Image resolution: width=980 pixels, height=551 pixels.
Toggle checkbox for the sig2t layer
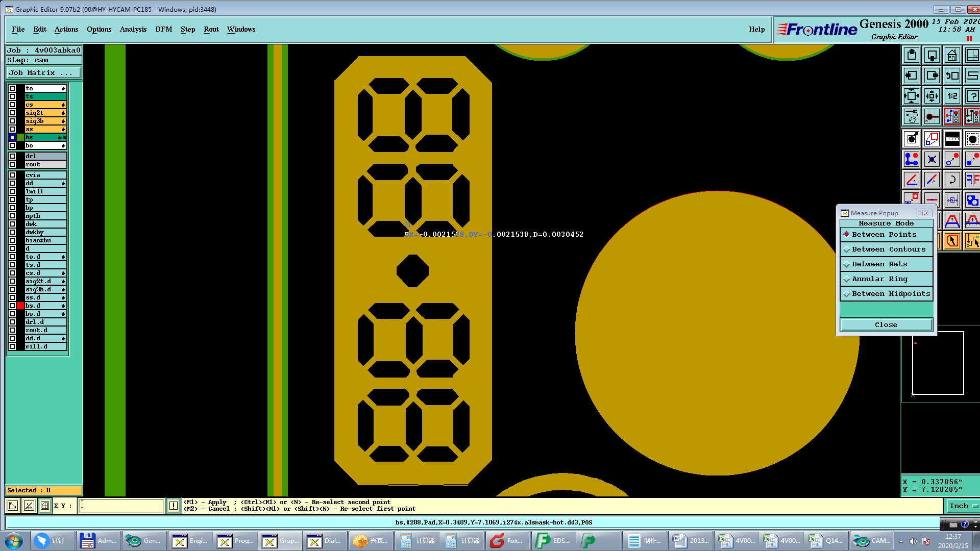pos(12,113)
